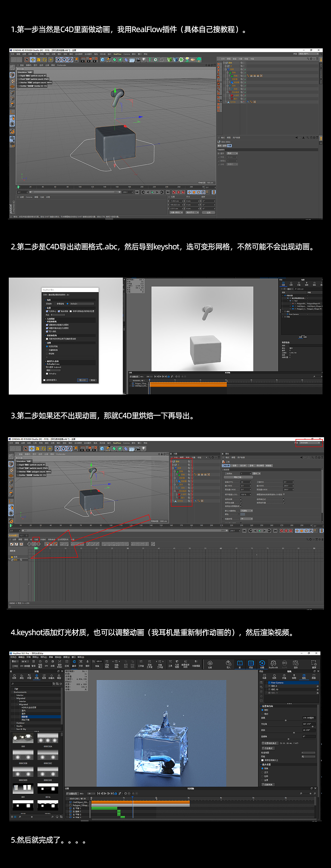The height and width of the screenshot is (868, 331).
Task: Toggle C4dObject_2Sh animation checkbox in KeyShot timeline
Action: [x=70, y=802]
